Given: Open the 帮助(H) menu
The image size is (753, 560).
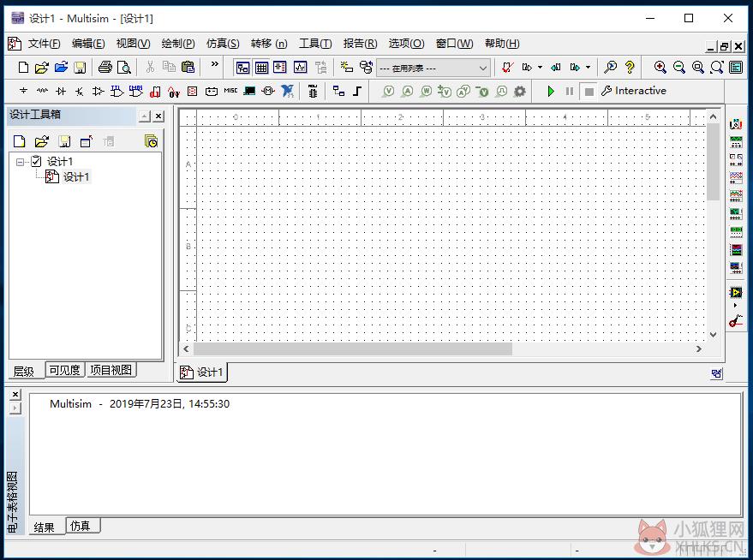Looking at the screenshot, I should [x=502, y=44].
